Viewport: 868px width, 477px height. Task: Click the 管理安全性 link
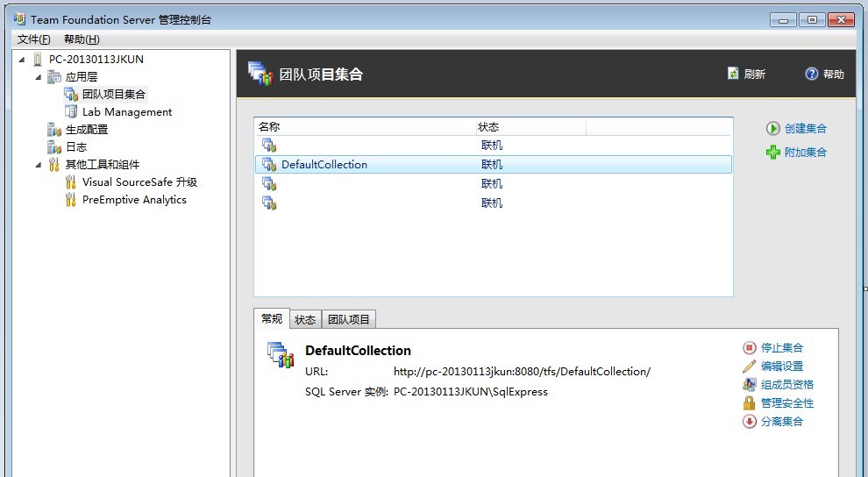click(787, 402)
